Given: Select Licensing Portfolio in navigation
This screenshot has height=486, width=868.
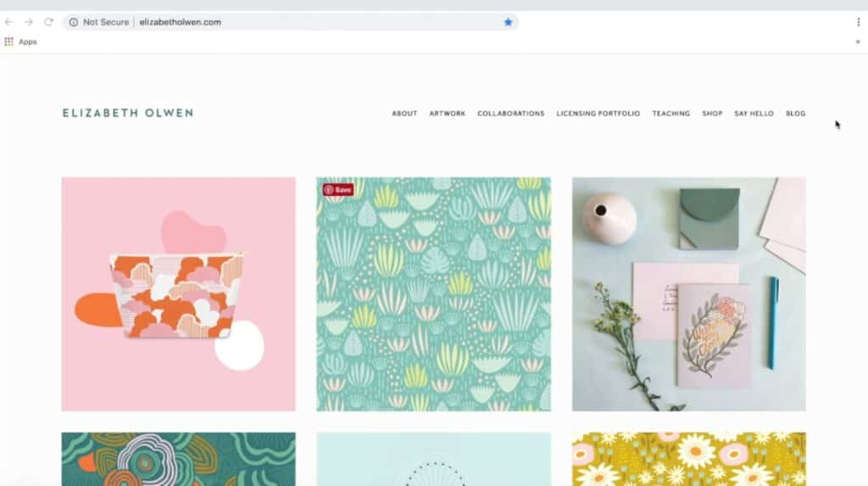Looking at the screenshot, I should [598, 114].
